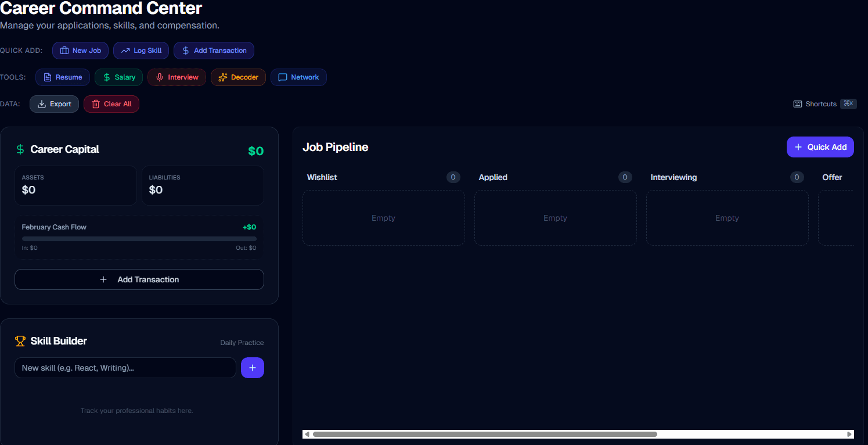This screenshot has width=868, height=445.
Task: Click the Add Transaction button in Career Capital
Action: (139, 279)
